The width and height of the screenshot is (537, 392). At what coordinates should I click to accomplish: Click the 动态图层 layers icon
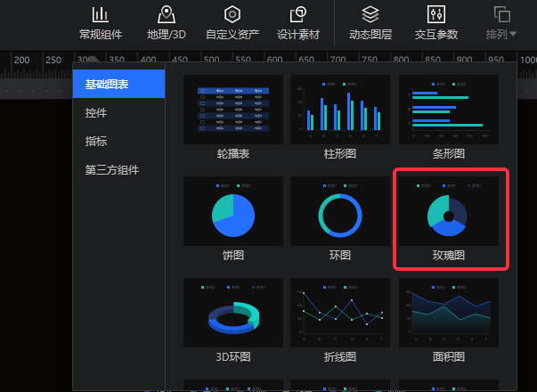pos(370,24)
